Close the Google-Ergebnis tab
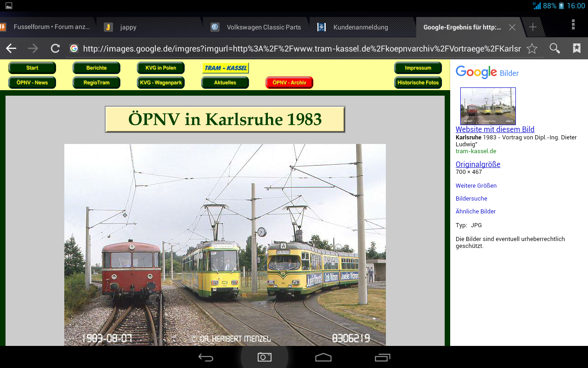Screen dimensions: 588x368 tap(512, 27)
